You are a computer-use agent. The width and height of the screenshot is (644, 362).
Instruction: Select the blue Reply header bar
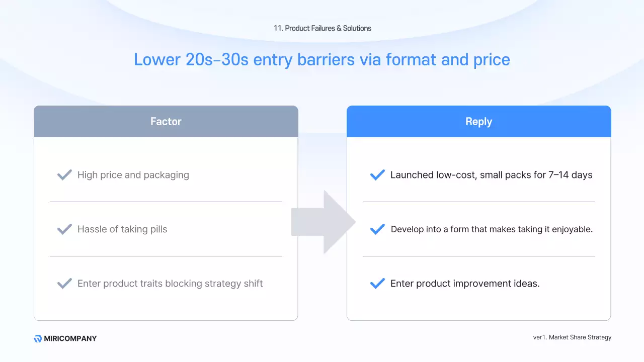(478, 122)
